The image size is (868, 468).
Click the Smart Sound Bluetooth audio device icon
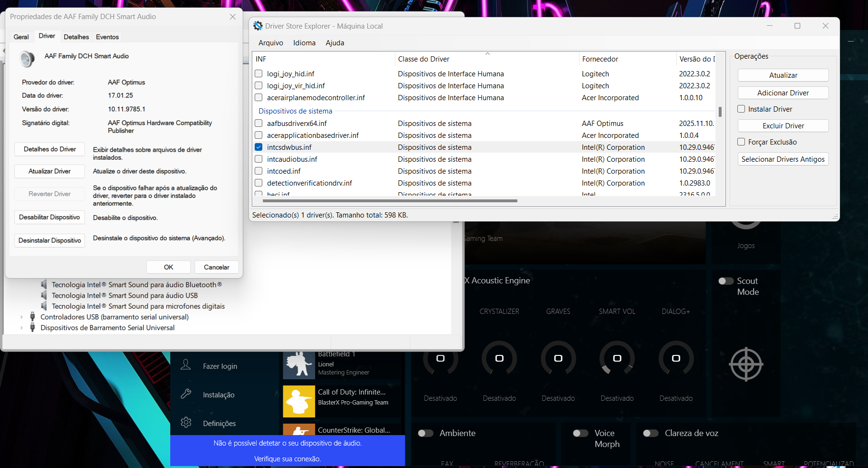(x=44, y=284)
